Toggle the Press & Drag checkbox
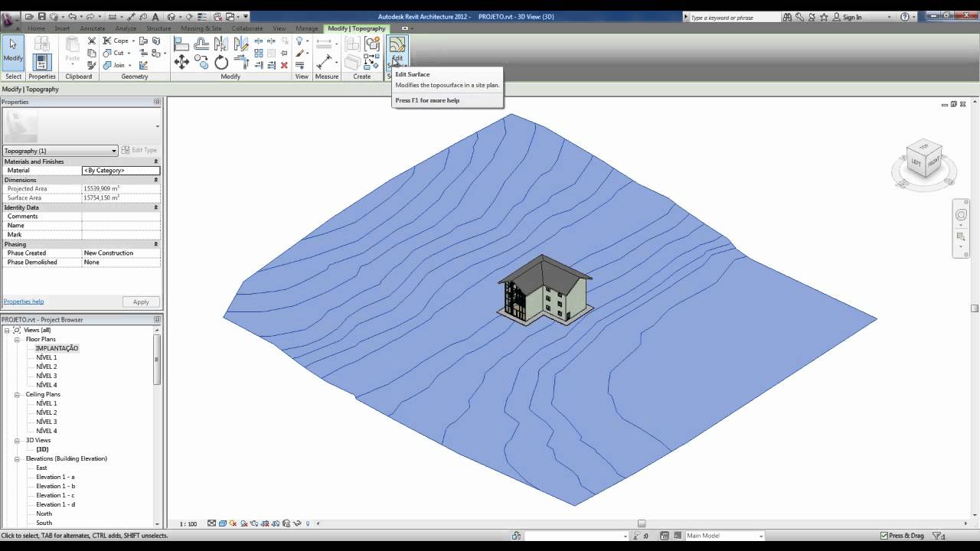980x551 pixels. click(x=884, y=536)
